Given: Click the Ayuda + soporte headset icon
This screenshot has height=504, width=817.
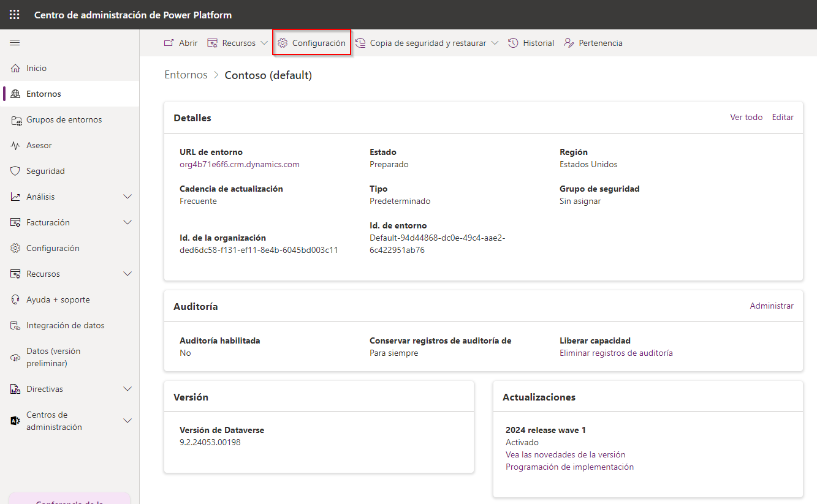Looking at the screenshot, I should tap(15, 299).
